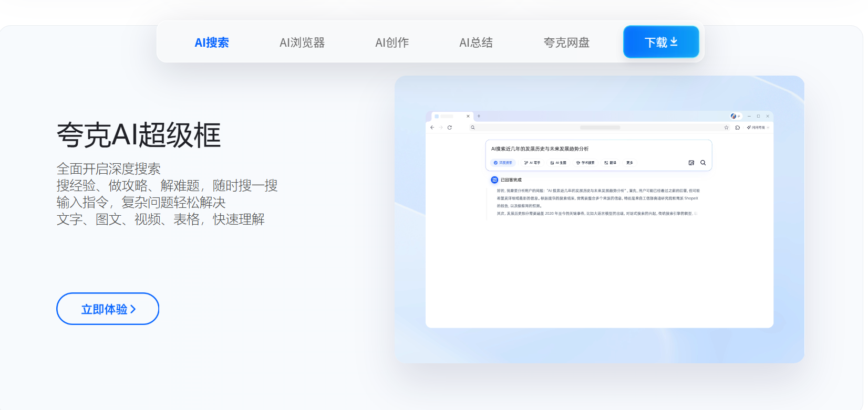Click the text 全面开启深度搜索

click(109, 169)
